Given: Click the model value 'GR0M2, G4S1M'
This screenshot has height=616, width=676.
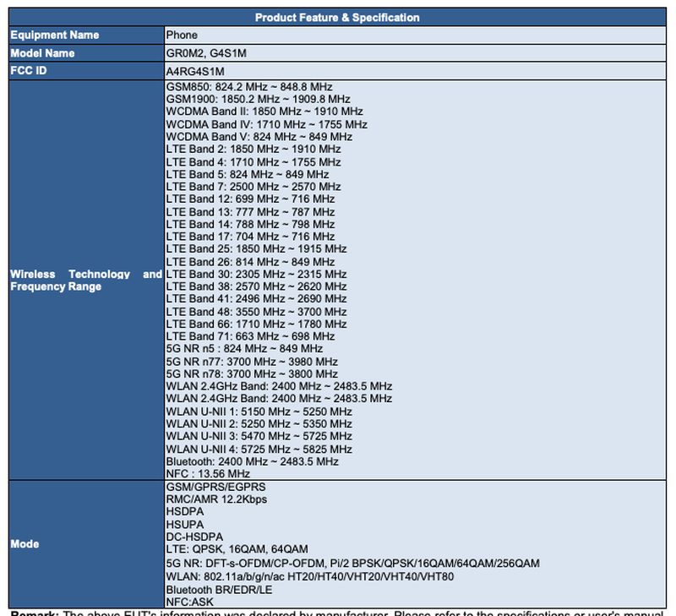Looking at the screenshot, I should coord(206,53).
